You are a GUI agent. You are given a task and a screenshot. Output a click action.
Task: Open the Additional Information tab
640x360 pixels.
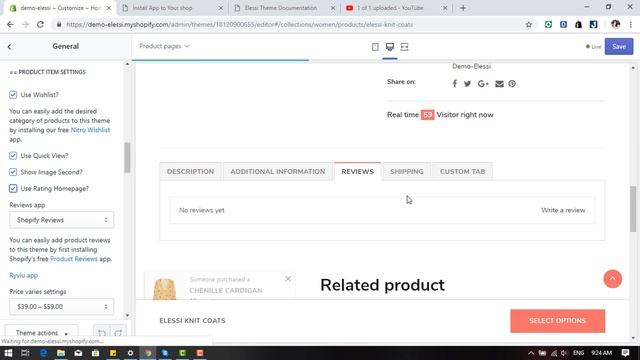point(278,171)
